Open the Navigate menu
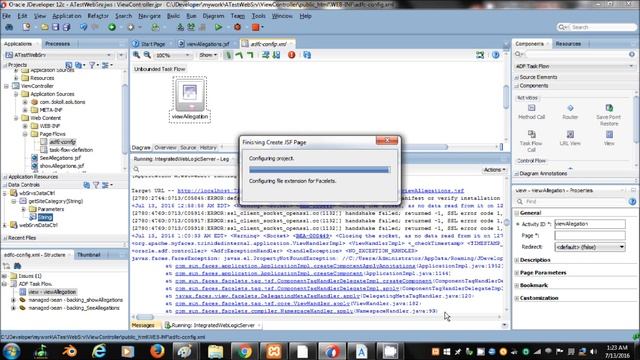 point(149,16)
